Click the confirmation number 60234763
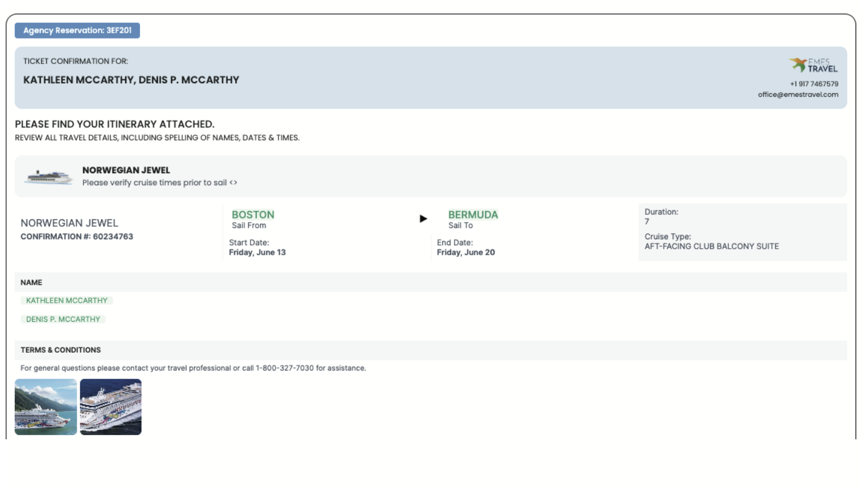Screen dimensions: 868x488 [113, 236]
